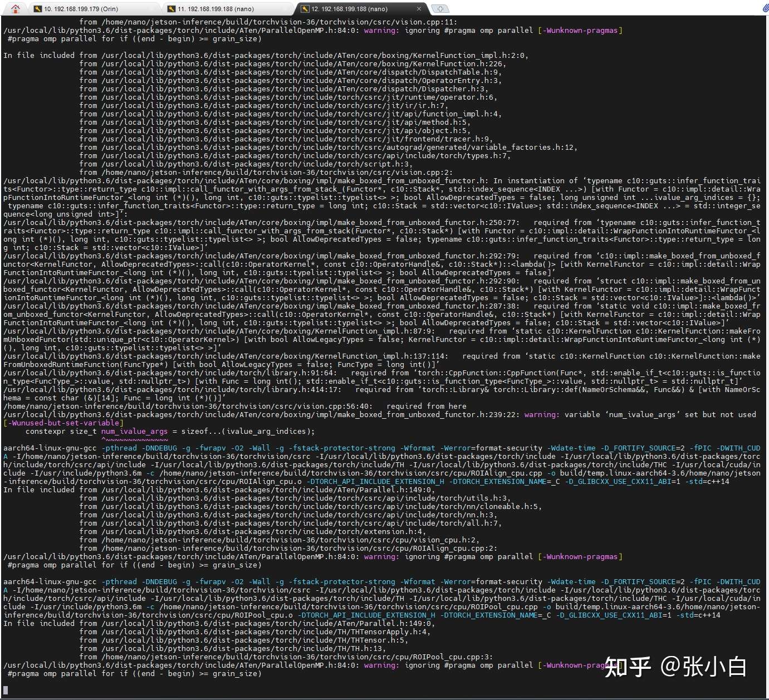The image size is (769, 700).
Task: Click the include line ending 'Dispatcher.h:3,'
Action: pyautogui.click(x=283, y=89)
